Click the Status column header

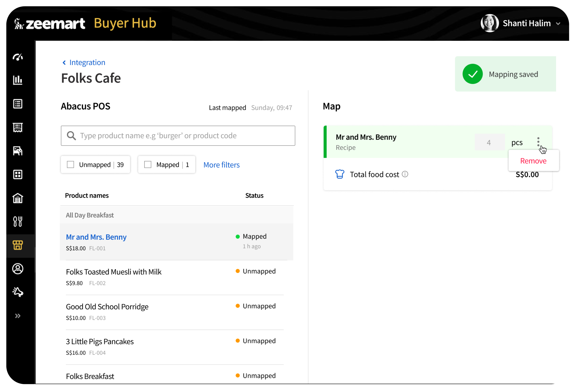pyautogui.click(x=254, y=196)
